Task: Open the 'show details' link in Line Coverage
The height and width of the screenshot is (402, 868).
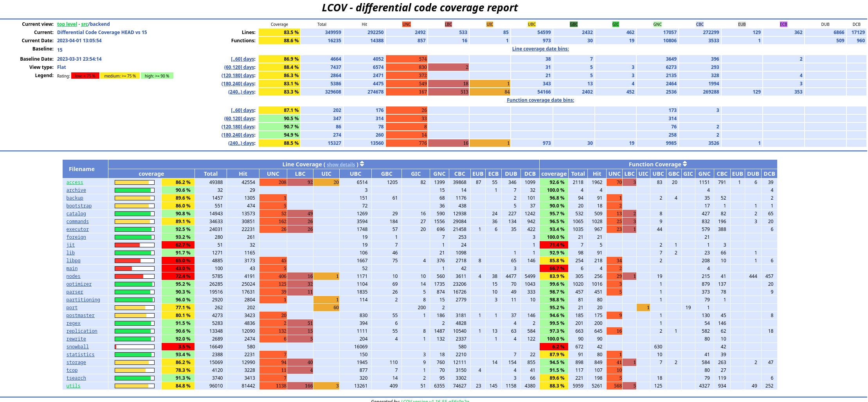Action: [340, 165]
